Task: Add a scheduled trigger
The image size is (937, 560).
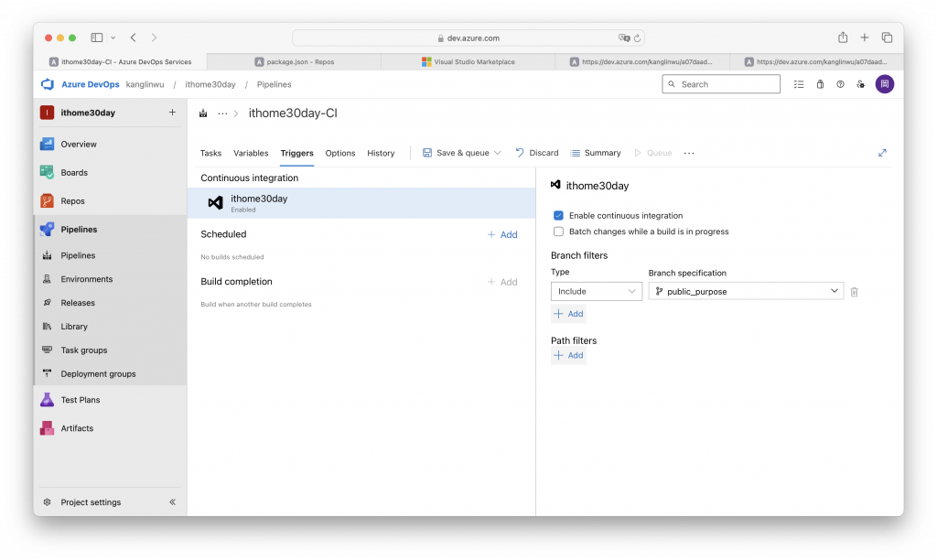Action: click(502, 235)
